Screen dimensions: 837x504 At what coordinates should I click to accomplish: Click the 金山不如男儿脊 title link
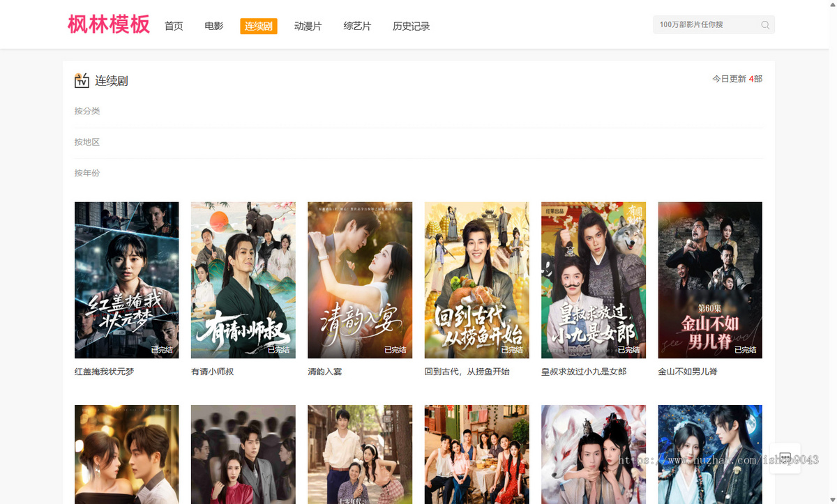[688, 372]
